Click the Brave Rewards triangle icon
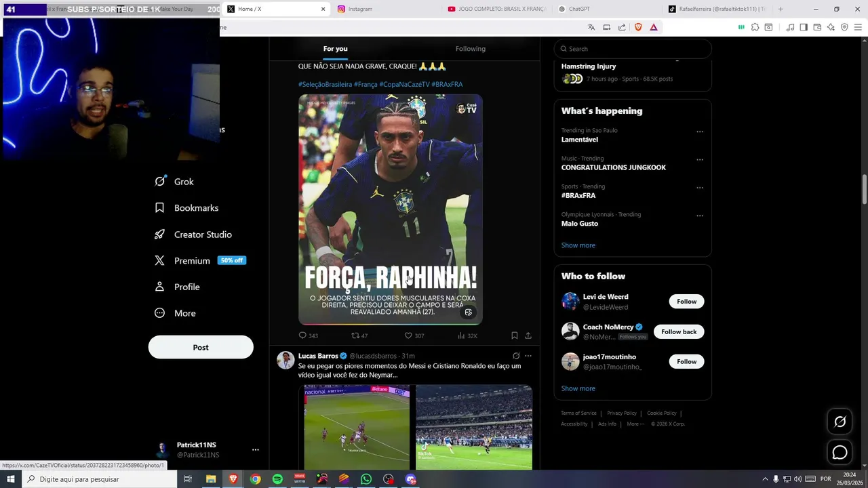 [x=654, y=27]
